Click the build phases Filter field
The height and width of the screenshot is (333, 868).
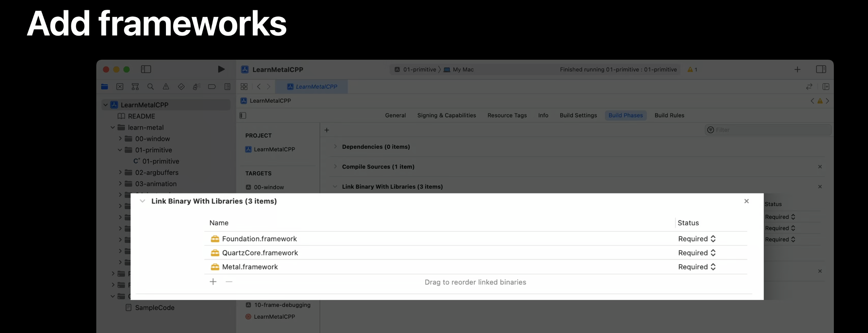pos(768,130)
